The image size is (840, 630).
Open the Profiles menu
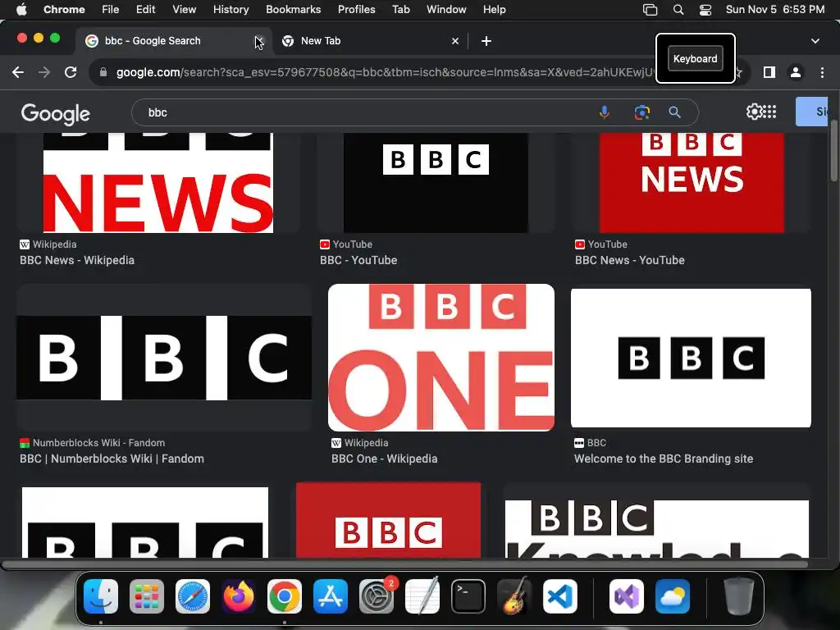pyautogui.click(x=356, y=10)
